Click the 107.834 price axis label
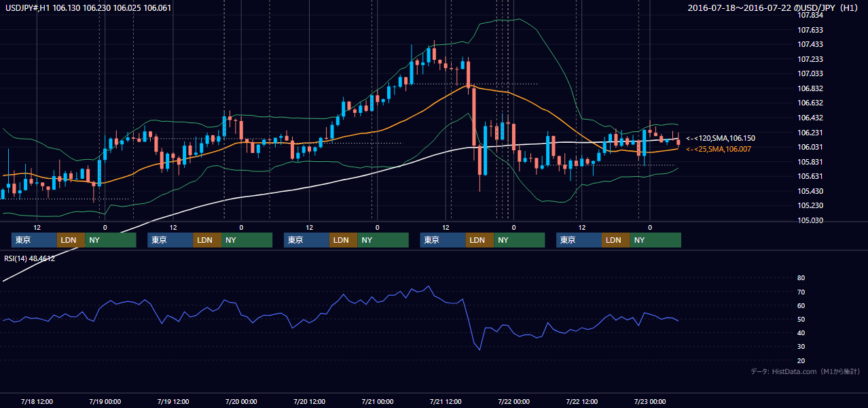 [812, 15]
